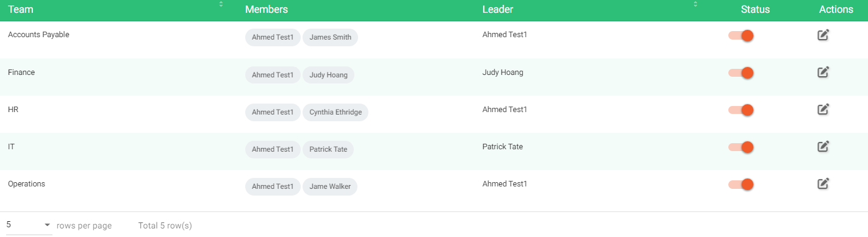868x237 pixels.
Task: Click the Jame Walker member chip
Action: [330, 186]
